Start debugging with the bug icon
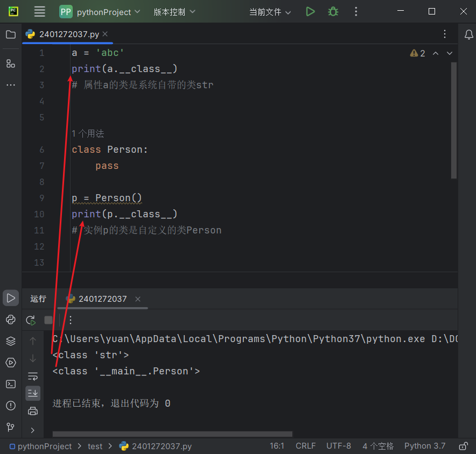The height and width of the screenshot is (454, 476). (333, 12)
